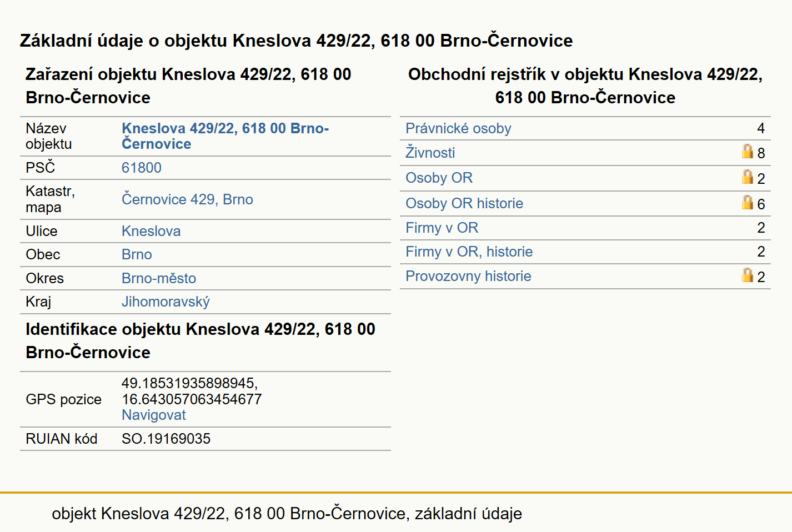The width and height of the screenshot is (792, 532).
Task: Open the Právnické osoby link
Action: pyautogui.click(x=458, y=128)
